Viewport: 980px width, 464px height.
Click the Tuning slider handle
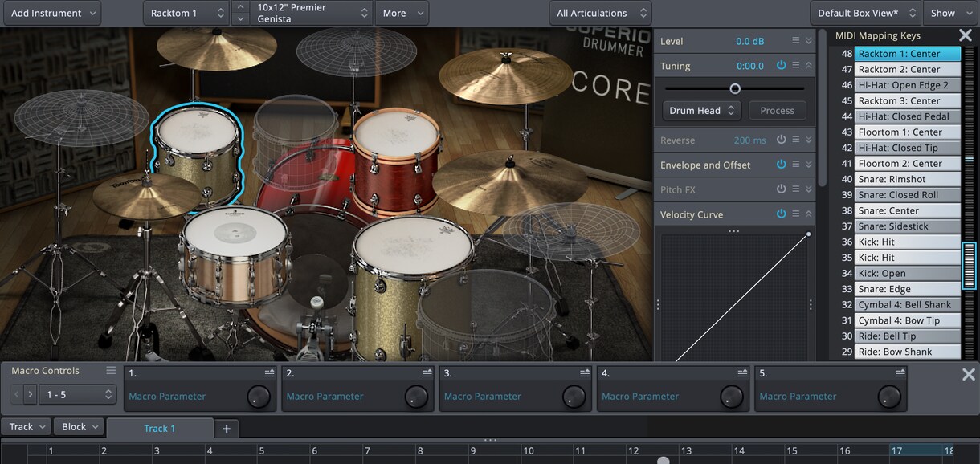coord(734,88)
